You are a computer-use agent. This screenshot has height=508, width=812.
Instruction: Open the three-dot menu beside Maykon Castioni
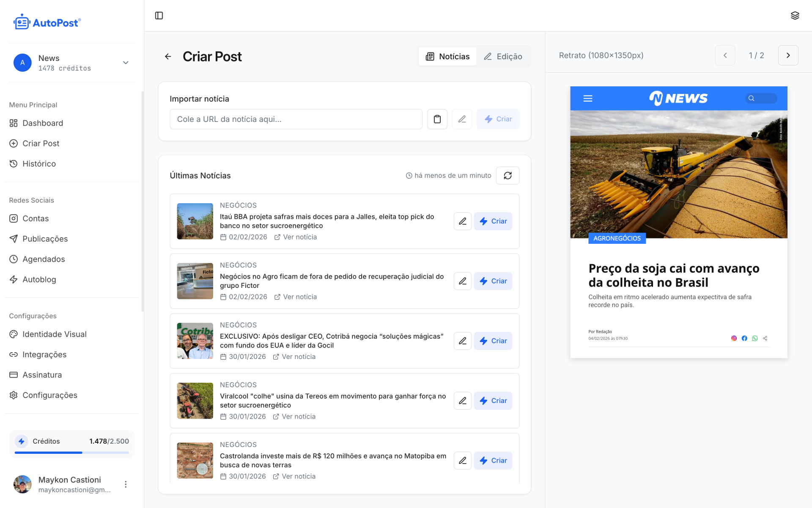pos(125,484)
